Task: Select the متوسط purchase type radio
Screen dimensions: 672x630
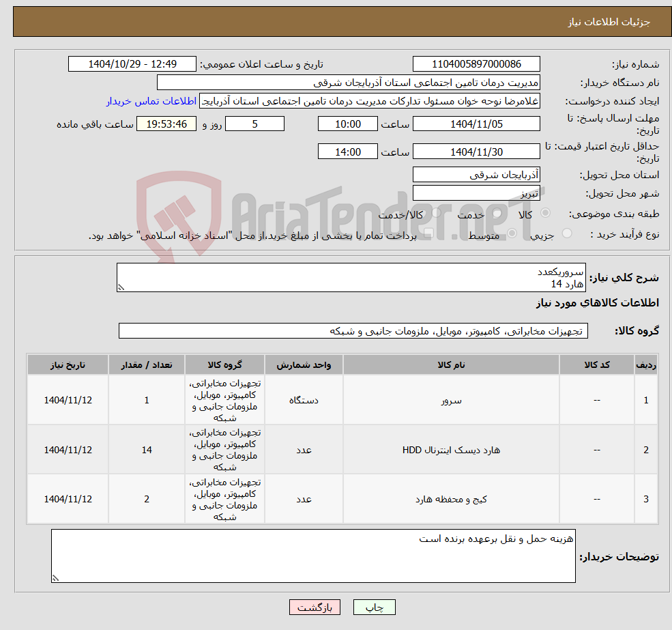Action: (x=512, y=233)
